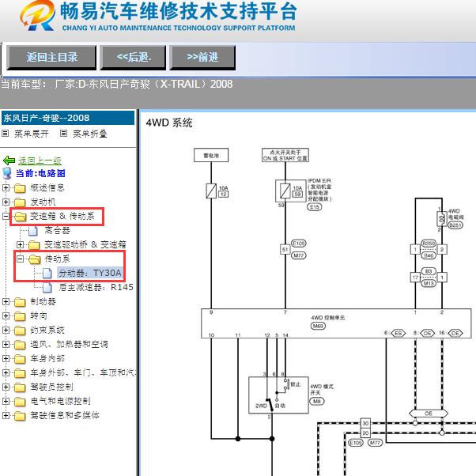Screen dimensions: 476x476
Task: Click the 4WD 模式开关 box in diagram
Action: (x=278, y=395)
